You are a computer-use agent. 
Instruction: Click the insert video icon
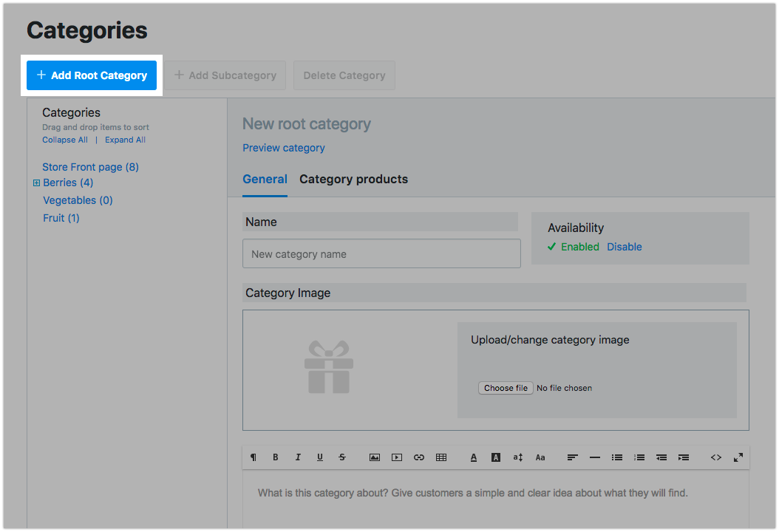coord(397,457)
